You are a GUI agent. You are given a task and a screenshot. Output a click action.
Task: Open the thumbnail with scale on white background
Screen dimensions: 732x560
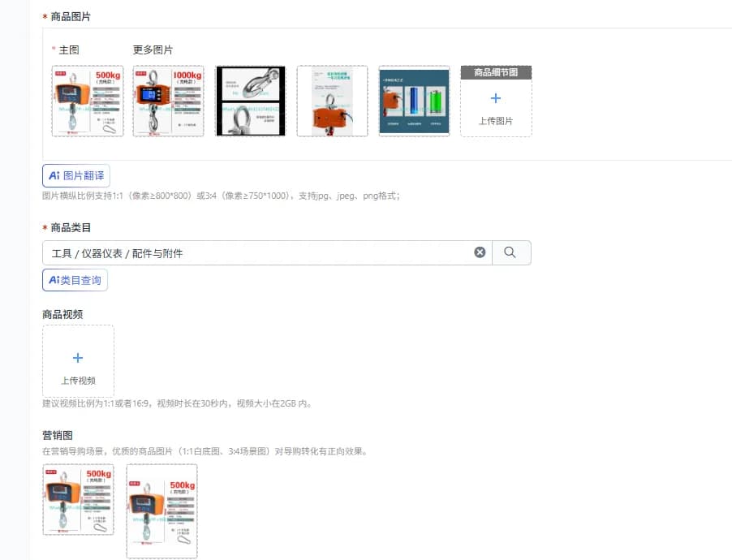333,101
